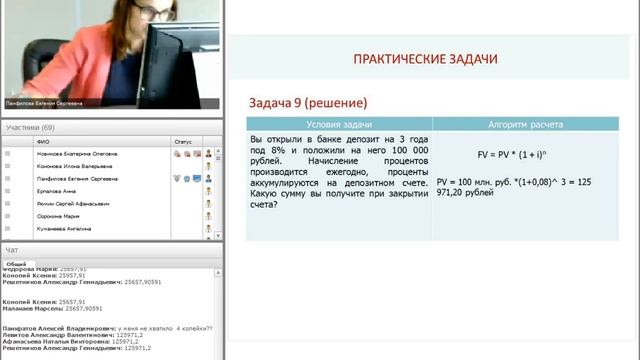Click the formula FV = PV * (1 + i)

coord(511,155)
